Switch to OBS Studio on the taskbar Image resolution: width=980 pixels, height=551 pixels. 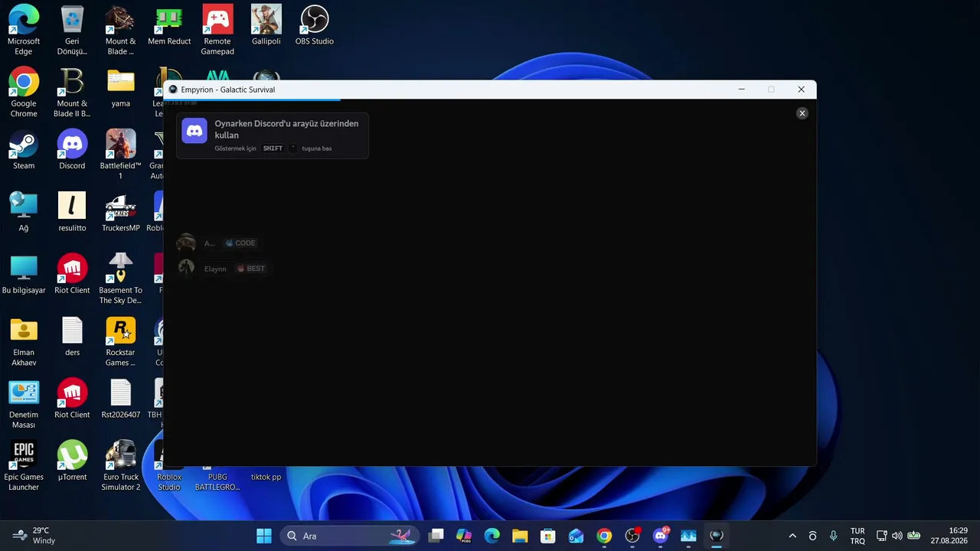click(632, 536)
